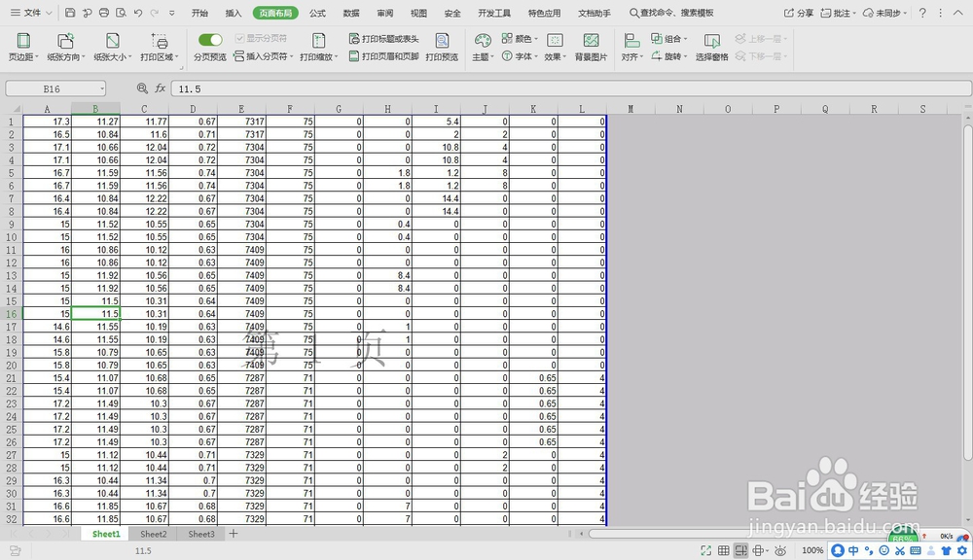Open IME soft keyboard icon
The width and height of the screenshot is (973, 560).
tap(916, 550)
